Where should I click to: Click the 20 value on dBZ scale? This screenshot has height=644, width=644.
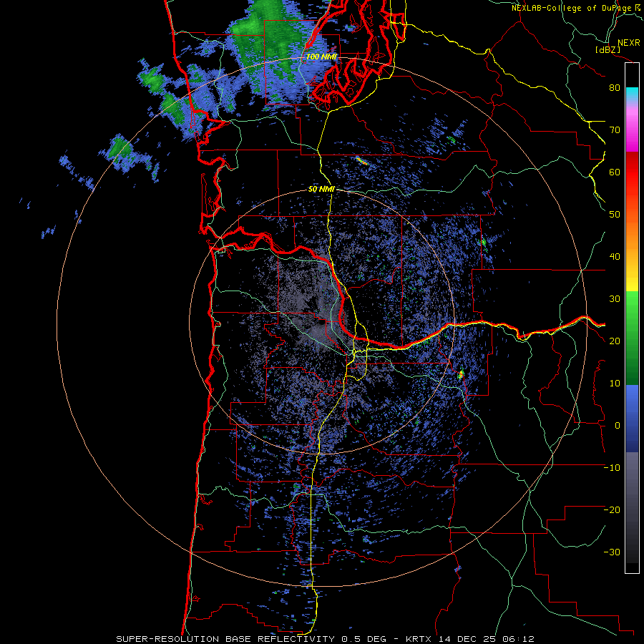[x=615, y=341]
